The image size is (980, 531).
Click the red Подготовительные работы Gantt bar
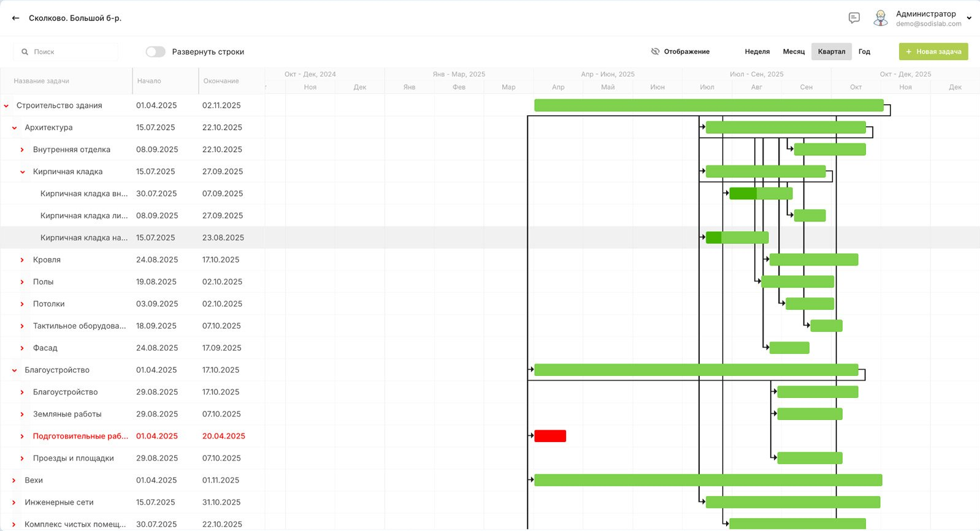point(550,436)
